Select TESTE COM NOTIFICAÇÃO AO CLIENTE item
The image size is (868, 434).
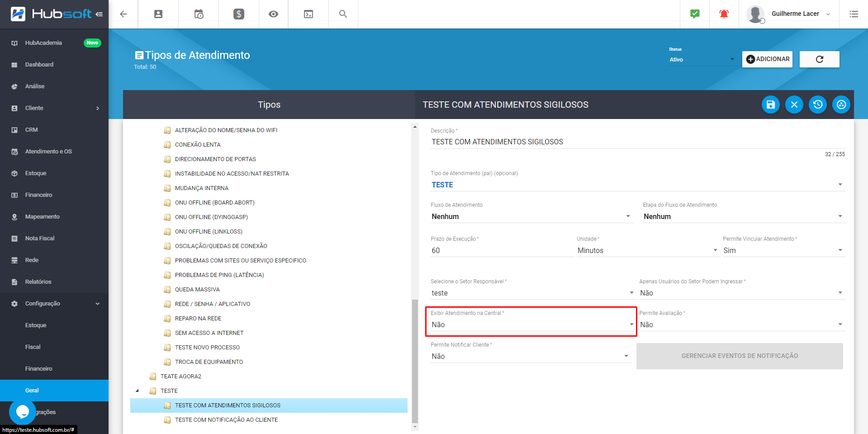pos(226,420)
